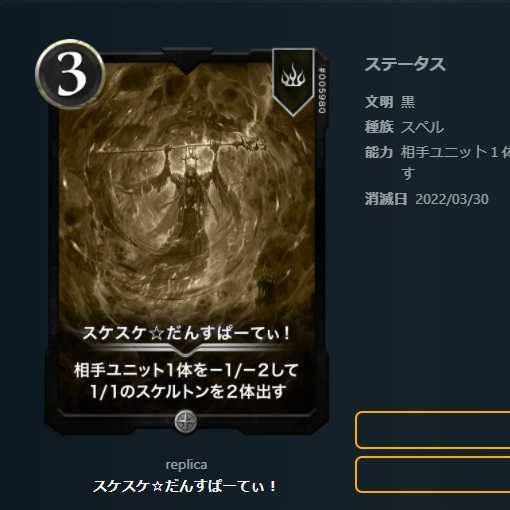Click the 種族 スペル type row

click(x=404, y=127)
